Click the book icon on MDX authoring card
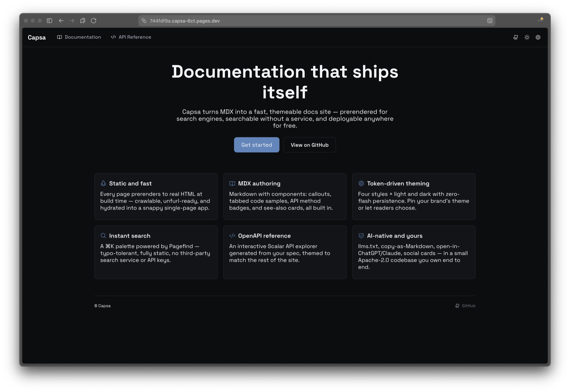This screenshot has width=570, height=392. tap(232, 184)
